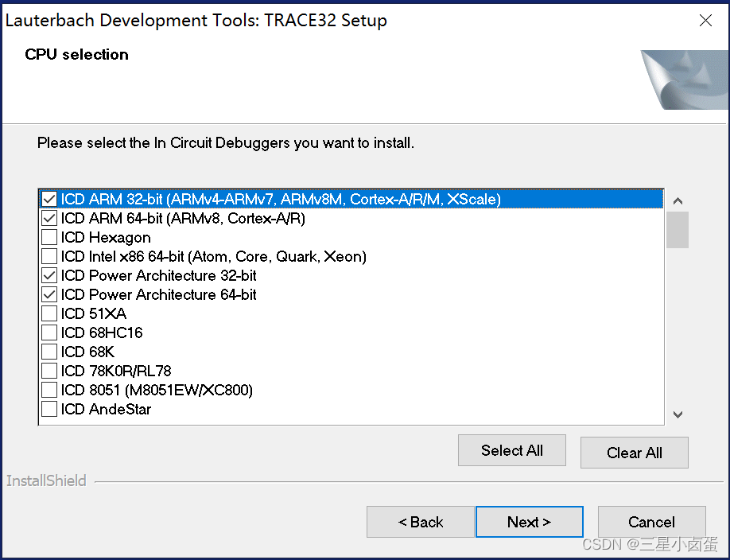The height and width of the screenshot is (560, 730).
Task: Select 'ICD ARM 64-bit (ARMv8, Cortex-A/R)' row text
Action: 183,218
